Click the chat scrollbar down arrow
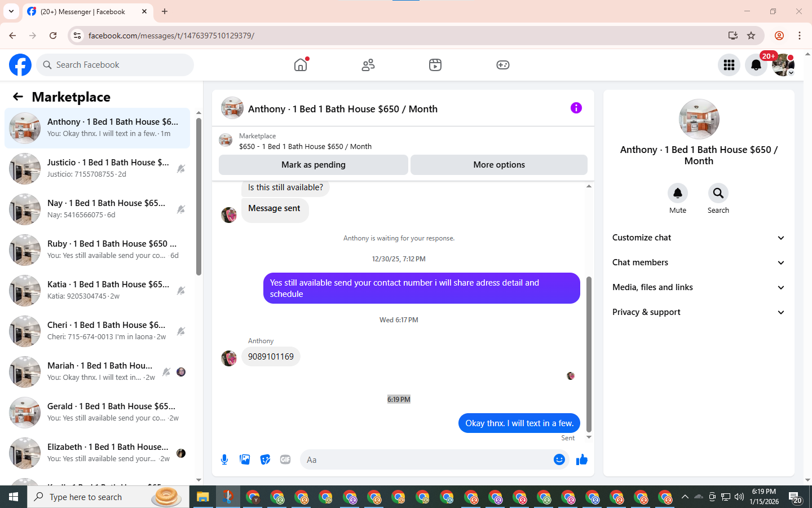The height and width of the screenshot is (508, 812). pyautogui.click(x=589, y=437)
